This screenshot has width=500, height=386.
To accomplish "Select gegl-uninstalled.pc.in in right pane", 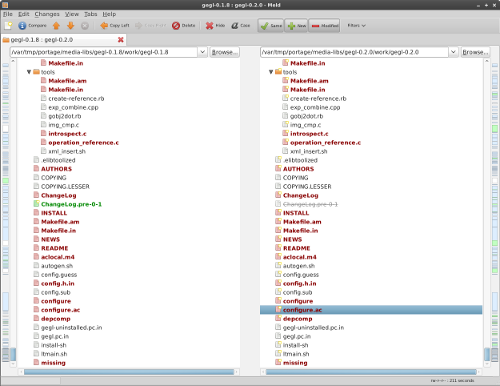I will tap(313, 327).
